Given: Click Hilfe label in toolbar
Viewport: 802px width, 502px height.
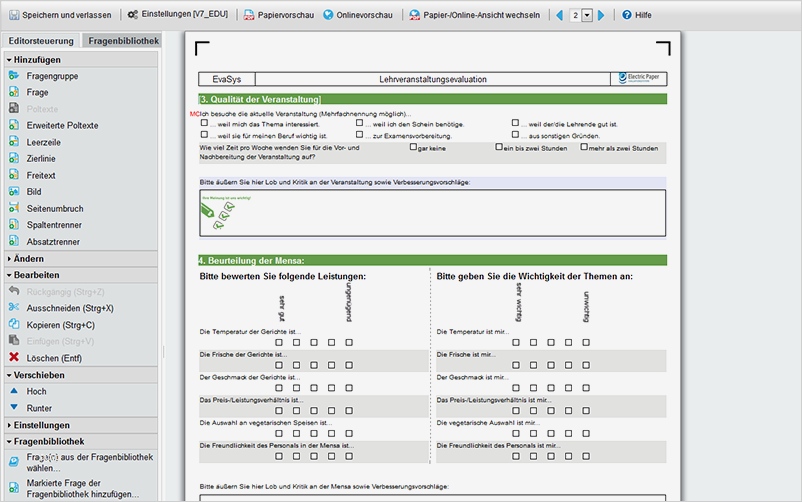Looking at the screenshot, I should tap(643, 15).
